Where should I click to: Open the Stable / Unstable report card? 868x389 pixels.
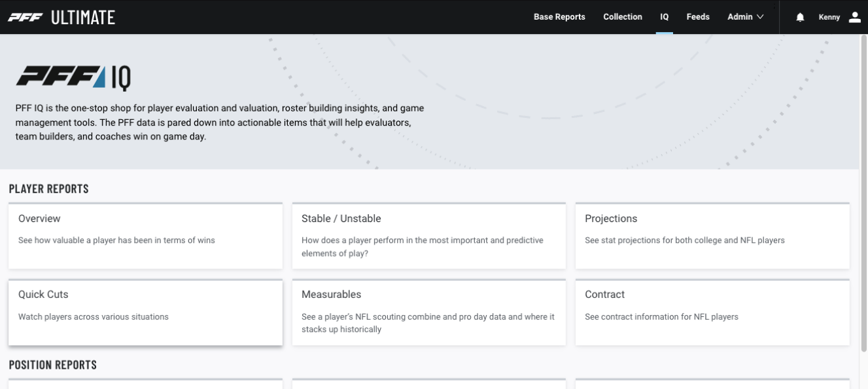coord(428,236)
